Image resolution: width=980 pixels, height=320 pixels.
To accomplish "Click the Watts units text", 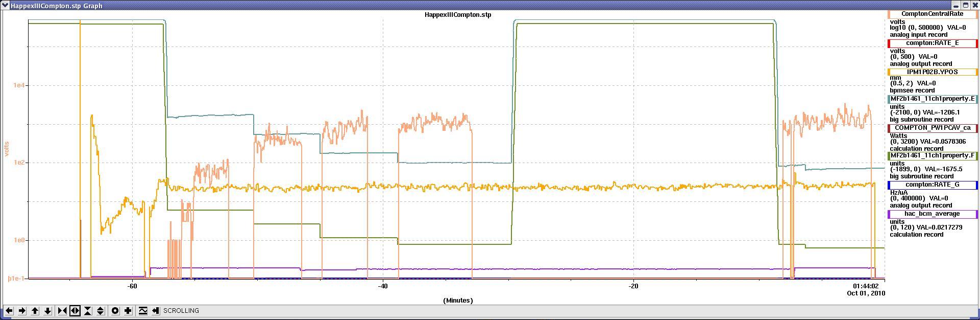I will (x=899, y=136).
